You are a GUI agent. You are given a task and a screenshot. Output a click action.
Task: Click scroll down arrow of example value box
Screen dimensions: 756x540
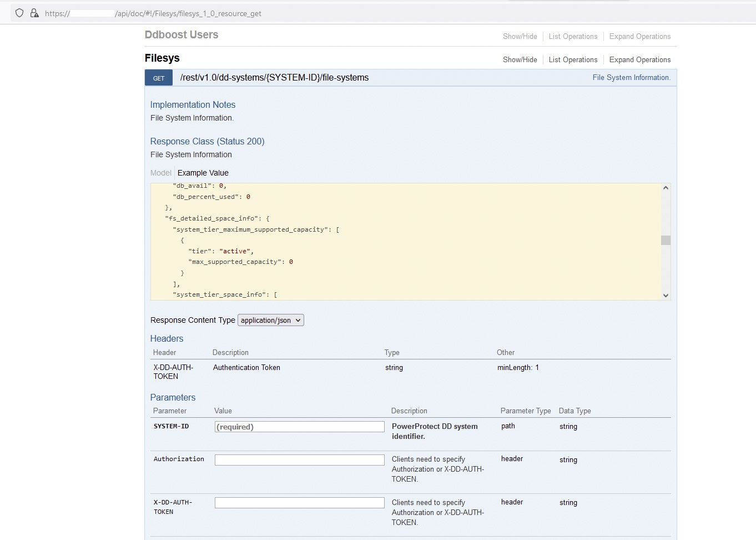666,296
